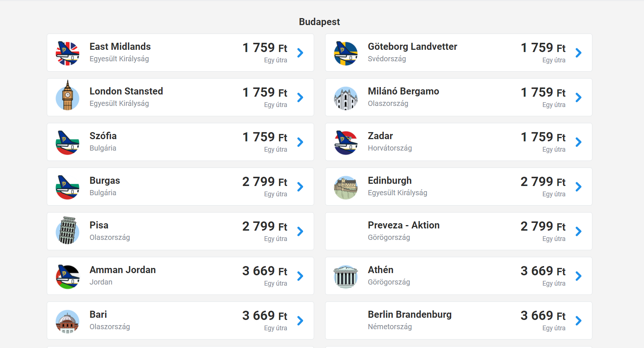The height and width of the screenshot is (348, 644).
Task: Click the Milánó Bergamo cathedral icon
Action: [346, 98]
